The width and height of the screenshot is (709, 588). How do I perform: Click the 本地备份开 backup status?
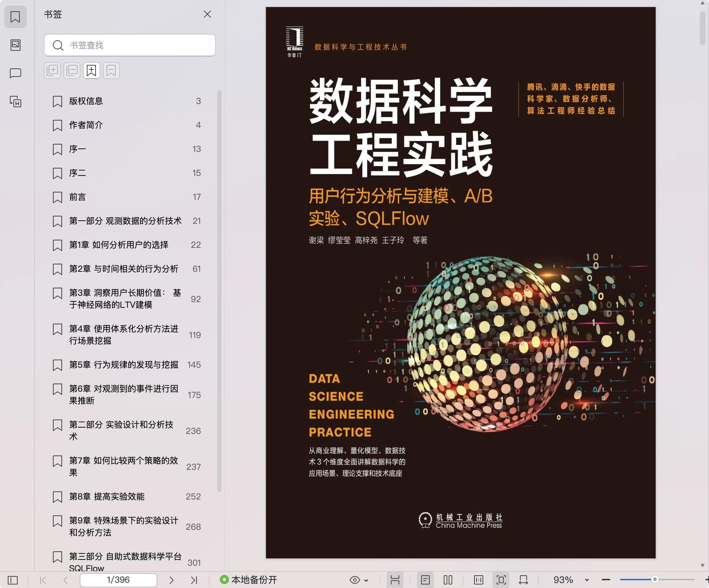(x=248, y=580)
